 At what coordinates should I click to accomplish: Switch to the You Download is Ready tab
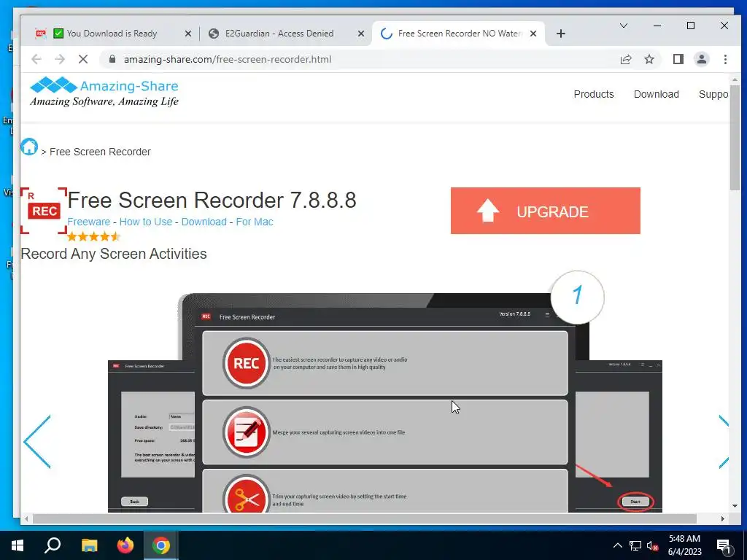pos(112,34)
